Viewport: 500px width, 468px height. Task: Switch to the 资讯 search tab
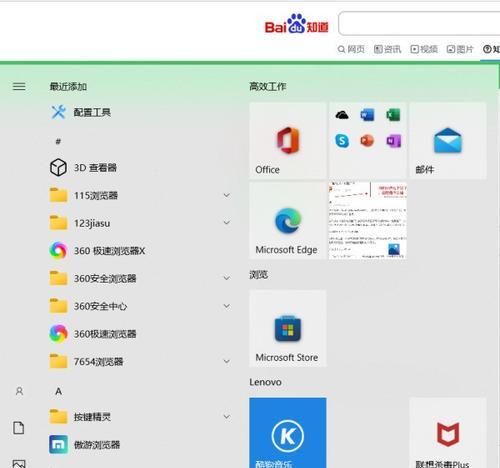pos(388,49)
